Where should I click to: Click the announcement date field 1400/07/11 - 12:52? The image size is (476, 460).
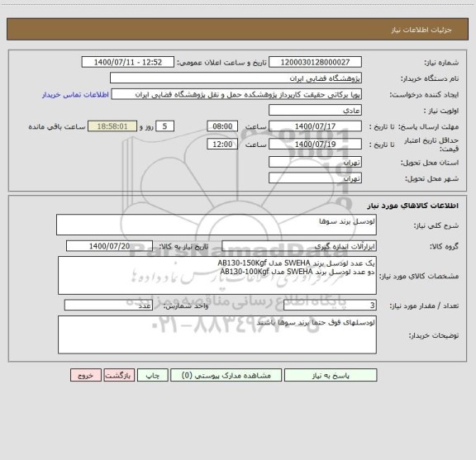coord(128,62)
